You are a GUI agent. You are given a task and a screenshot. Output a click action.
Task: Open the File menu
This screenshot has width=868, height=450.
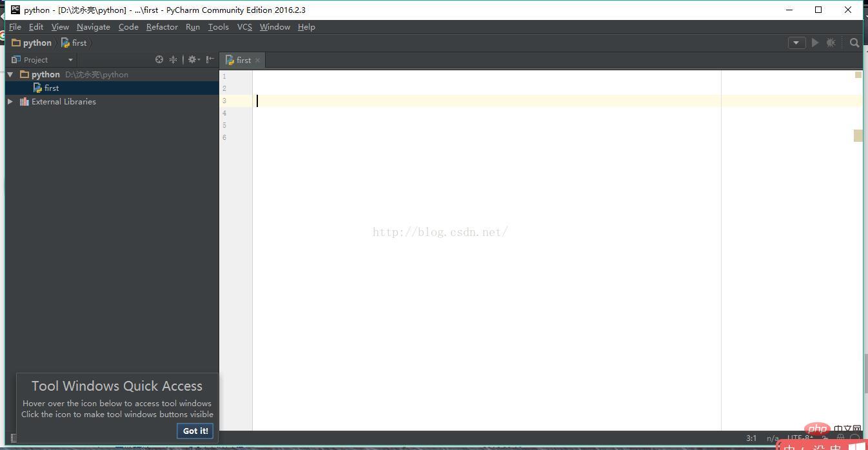point(15,27)
